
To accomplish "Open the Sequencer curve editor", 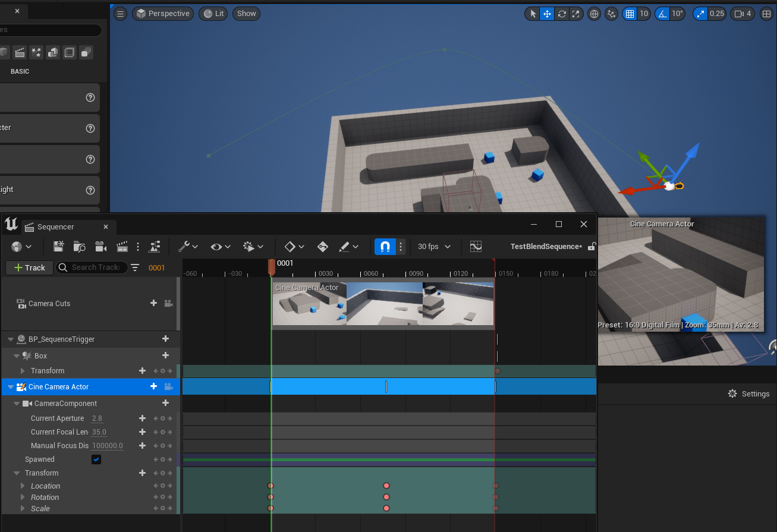I will [476, 246].
